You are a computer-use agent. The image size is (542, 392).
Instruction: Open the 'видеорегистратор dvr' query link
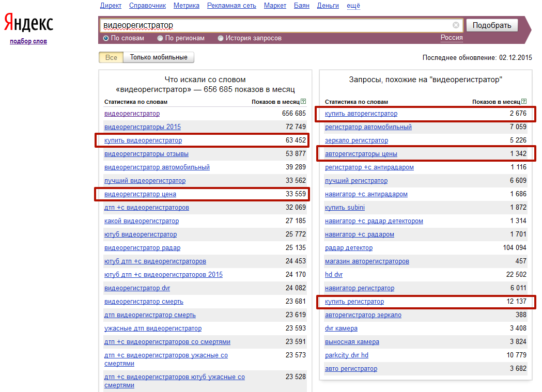137,288
